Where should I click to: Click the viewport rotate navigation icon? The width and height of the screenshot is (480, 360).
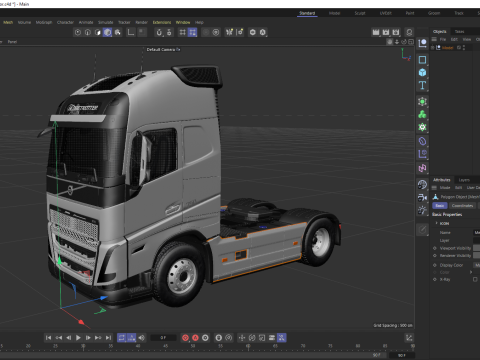coord(404,42)
